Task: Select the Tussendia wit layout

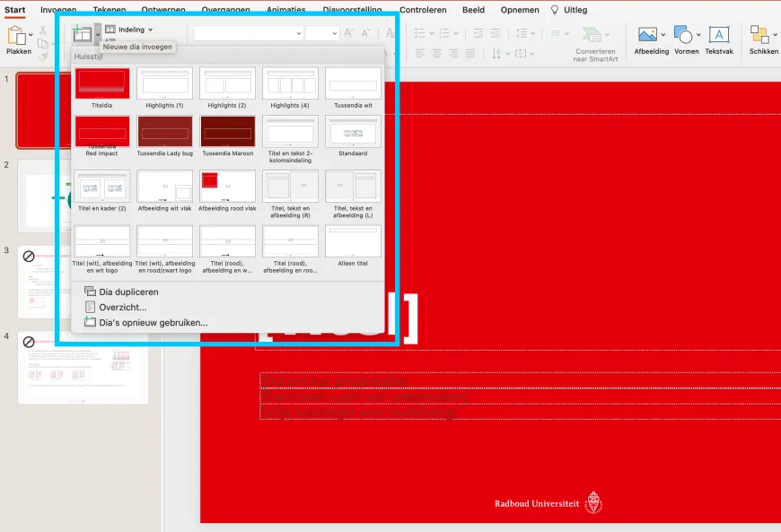Action: click(353, 83)
